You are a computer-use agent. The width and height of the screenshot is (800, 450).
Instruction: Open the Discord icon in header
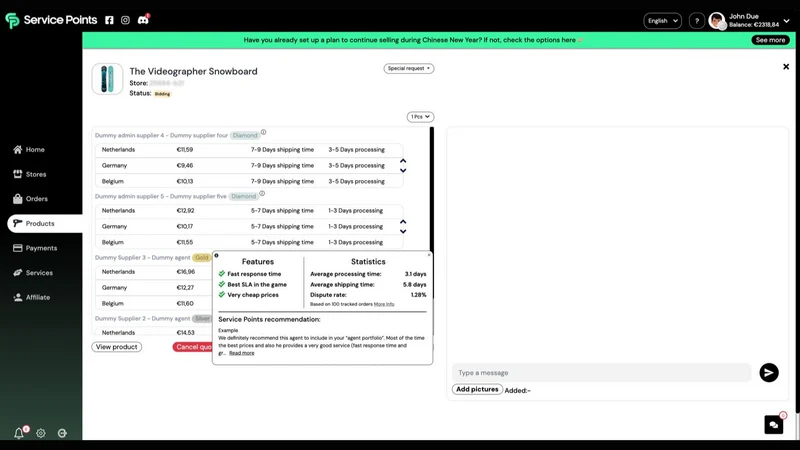(x=143, y=20)
